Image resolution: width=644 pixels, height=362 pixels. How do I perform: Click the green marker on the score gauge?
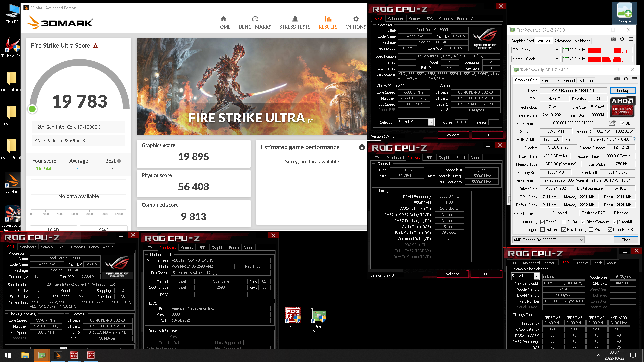pos(32,109)
